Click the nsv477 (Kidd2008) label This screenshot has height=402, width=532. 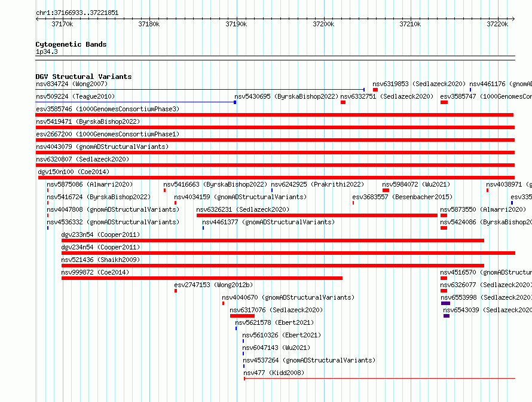pyautogui.click(x=274, y=373)
